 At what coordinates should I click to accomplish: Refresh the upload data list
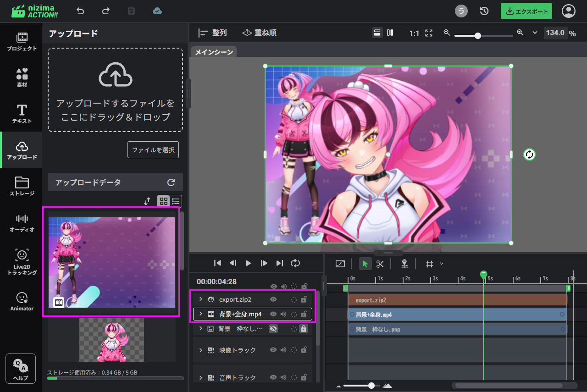171,182
